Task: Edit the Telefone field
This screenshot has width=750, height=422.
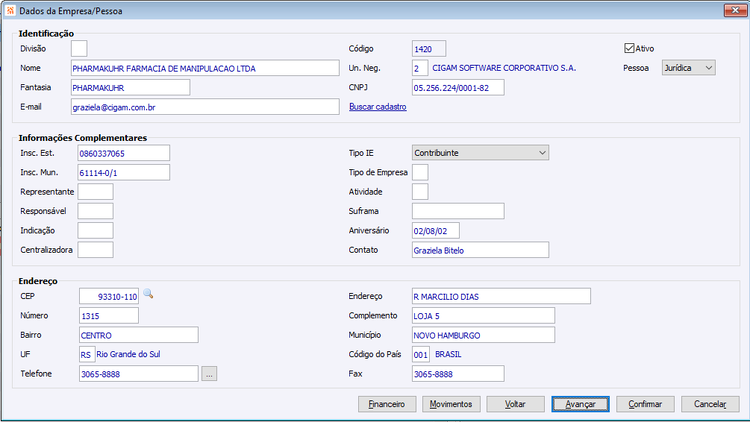Action: point(138,374)
